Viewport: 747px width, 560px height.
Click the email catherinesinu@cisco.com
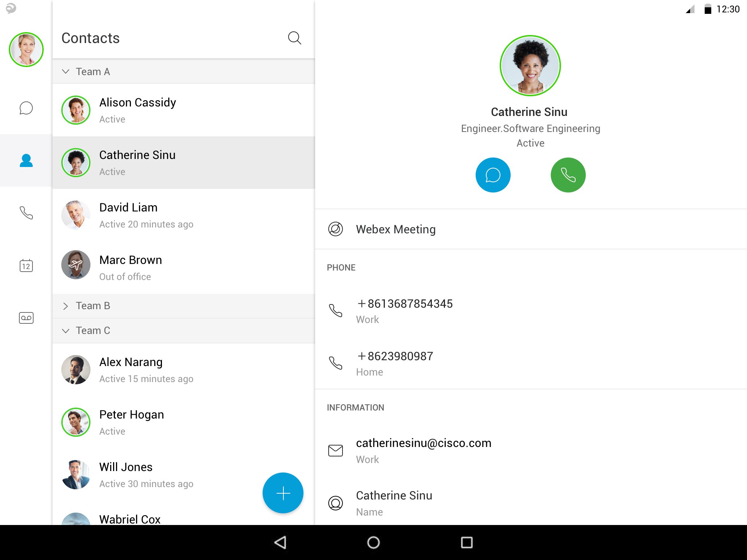point(423,443)
